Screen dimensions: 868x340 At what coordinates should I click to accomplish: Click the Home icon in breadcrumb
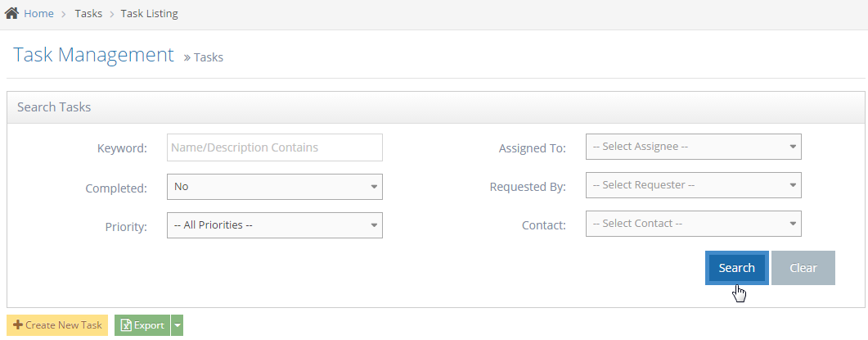(x=12, y=14)
